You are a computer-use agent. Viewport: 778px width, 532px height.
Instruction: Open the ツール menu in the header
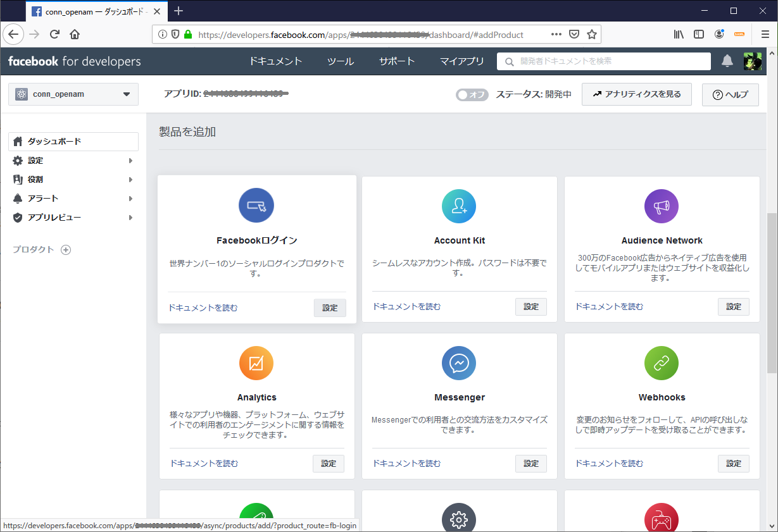340,61
